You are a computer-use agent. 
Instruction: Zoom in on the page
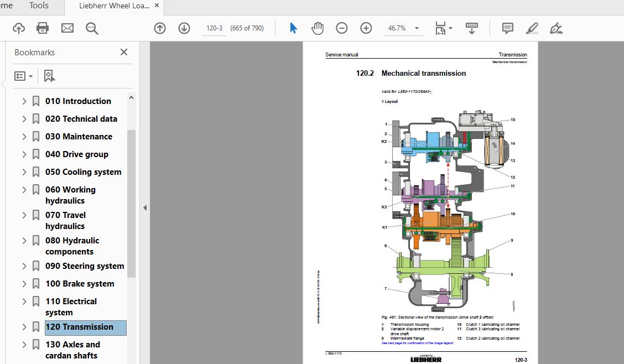pos(366,28)
